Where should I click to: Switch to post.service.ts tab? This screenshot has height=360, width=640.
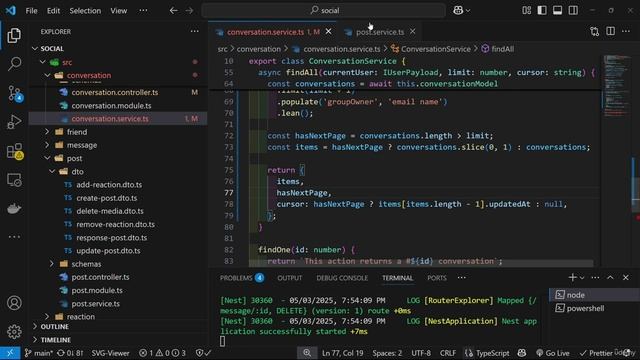click(x=380, y=32)
